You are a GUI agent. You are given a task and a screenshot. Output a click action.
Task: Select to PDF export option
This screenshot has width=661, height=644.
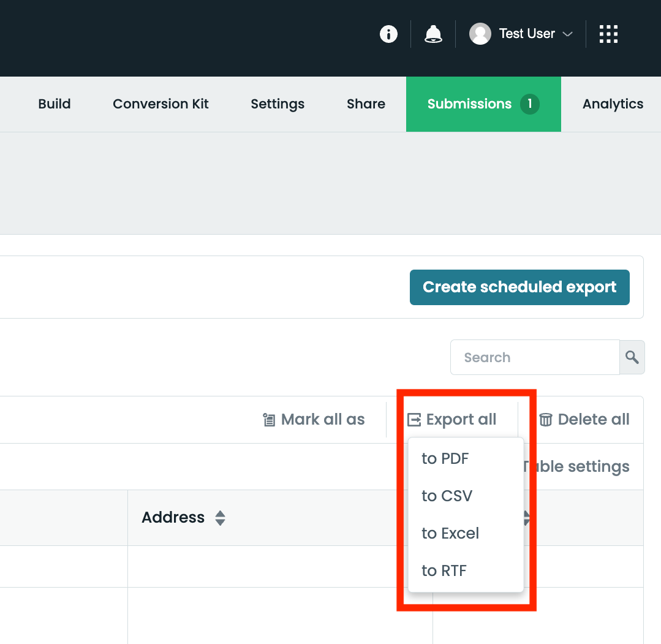(x=445, y=458)
